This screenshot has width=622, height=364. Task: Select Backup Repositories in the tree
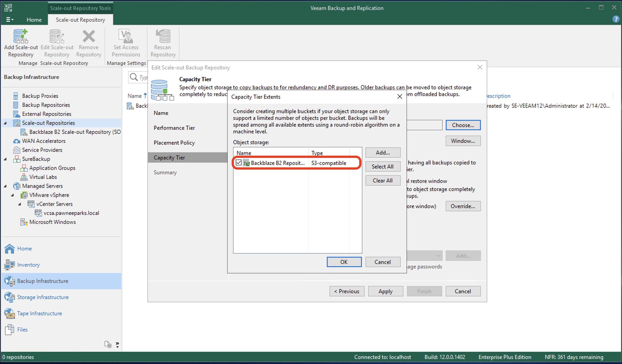click(46, 105)
